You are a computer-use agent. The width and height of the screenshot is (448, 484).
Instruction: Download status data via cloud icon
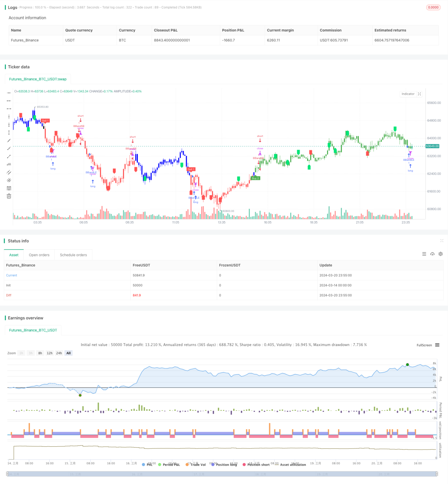[x=432, y=254]
